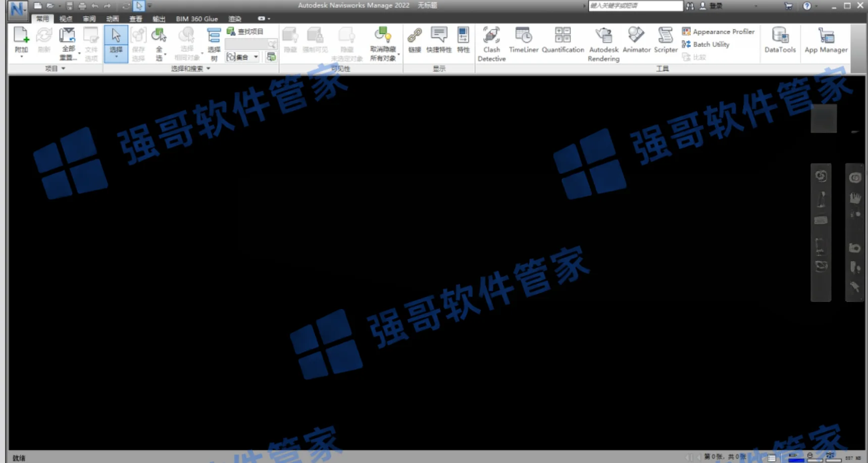Open Clash Detective tool
This screenshot has width=868, height=463.
point(491,44)
